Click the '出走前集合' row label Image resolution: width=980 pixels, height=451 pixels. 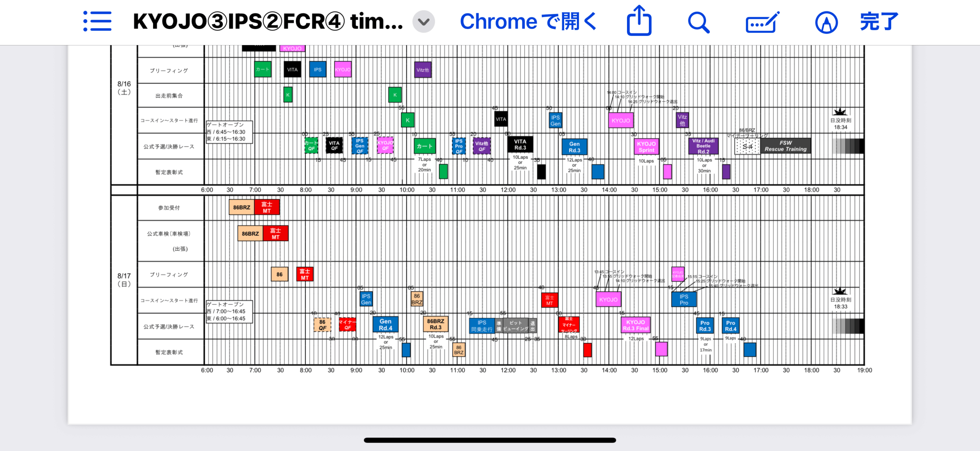[169, 95]
